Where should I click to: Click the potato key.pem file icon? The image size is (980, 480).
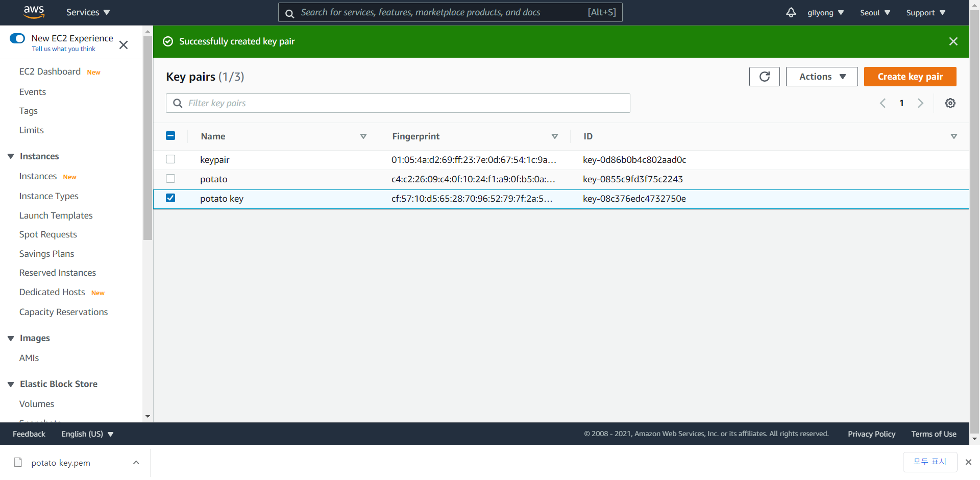tap(18, 462)
